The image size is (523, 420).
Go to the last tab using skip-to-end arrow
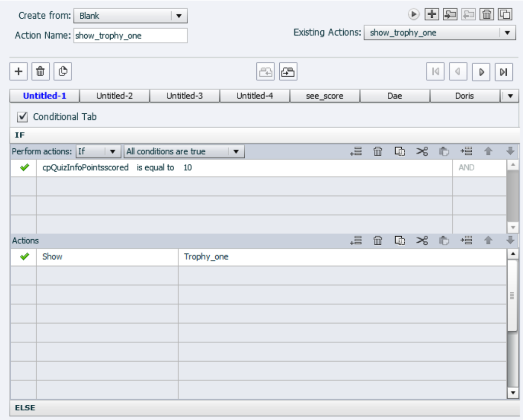(503, 72)
